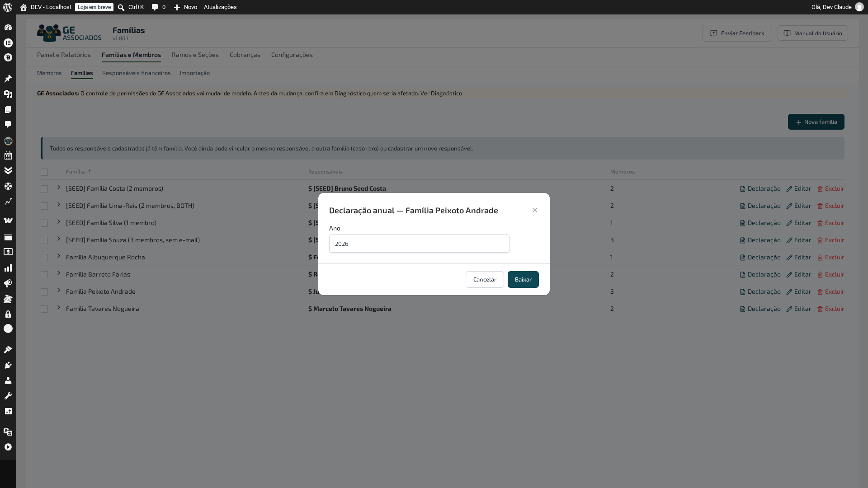
Task: Click the WordPress logo in admin bar
Action: (x=8, y=7)
